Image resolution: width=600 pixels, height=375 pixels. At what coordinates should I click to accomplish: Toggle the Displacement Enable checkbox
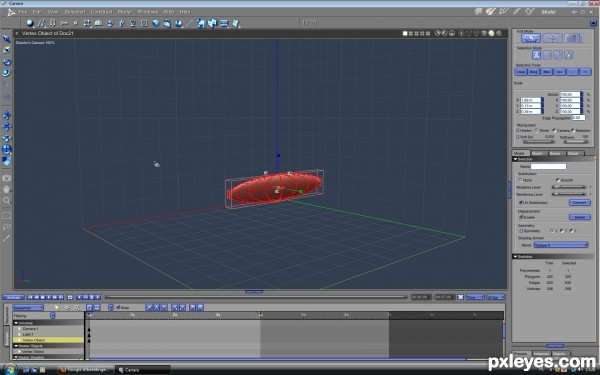click(x=520, y=217)
